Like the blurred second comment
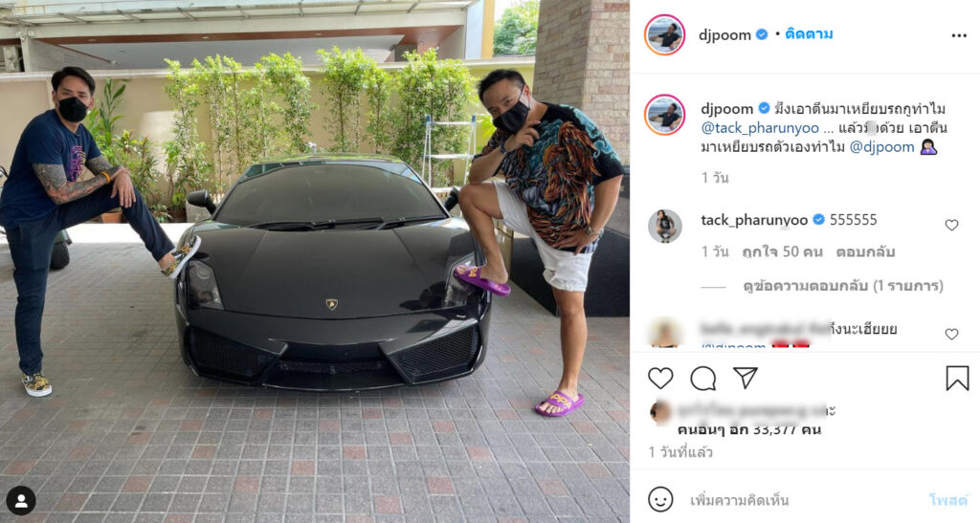980x523 pixels. (951, 334)
